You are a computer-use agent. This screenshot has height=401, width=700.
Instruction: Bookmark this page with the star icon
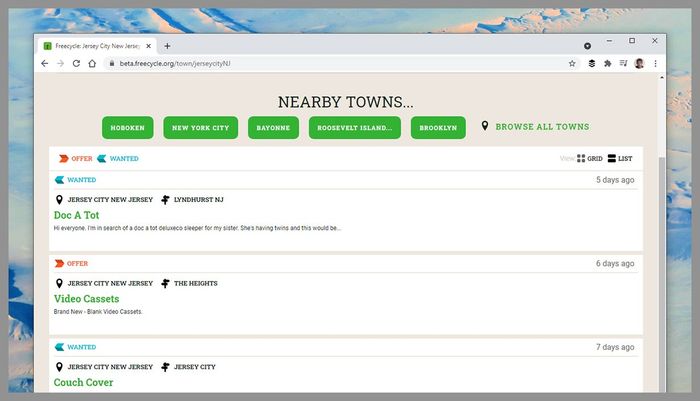(x=572, y=63)
